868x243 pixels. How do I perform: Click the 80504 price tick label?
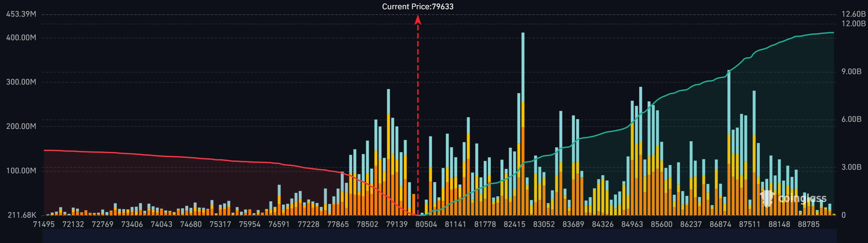tap(426, 225)
